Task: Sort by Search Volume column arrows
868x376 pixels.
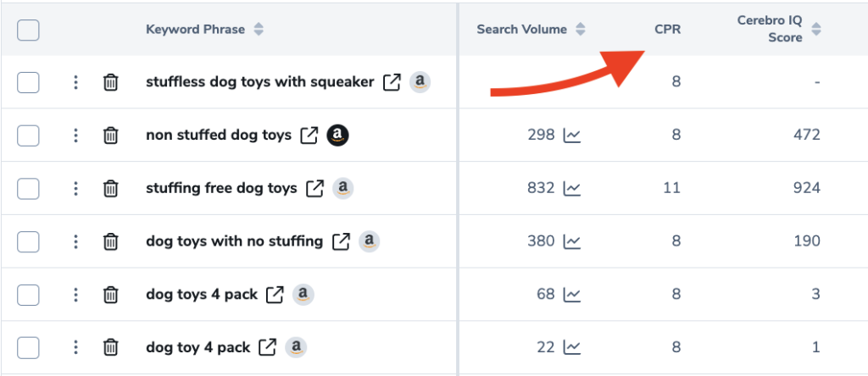Action: pyautogui.click(x=580, y=30)
